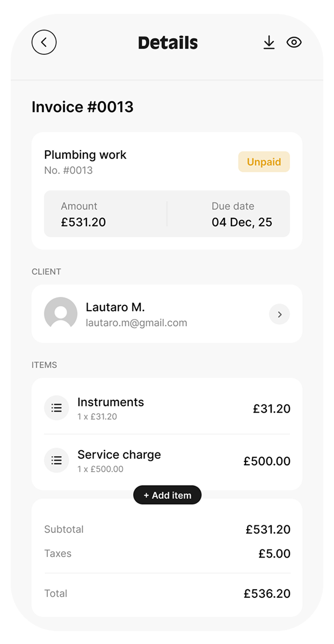Screen dimensions: 334x644
Task: Open Lautaro M. client chevron
Action: pyautogui.click(x=279, y=314)
